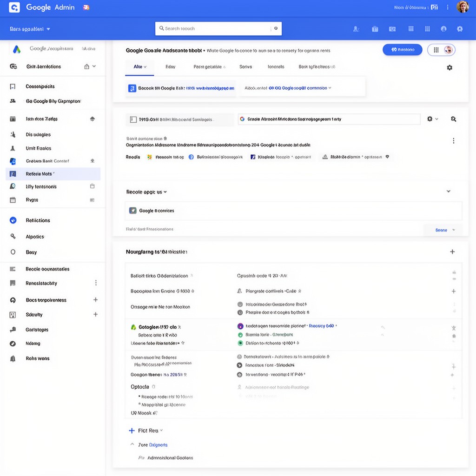Open three-dot menu next to organization description
The height and width of the screenshot is (476, 476).
pos(453,140)
